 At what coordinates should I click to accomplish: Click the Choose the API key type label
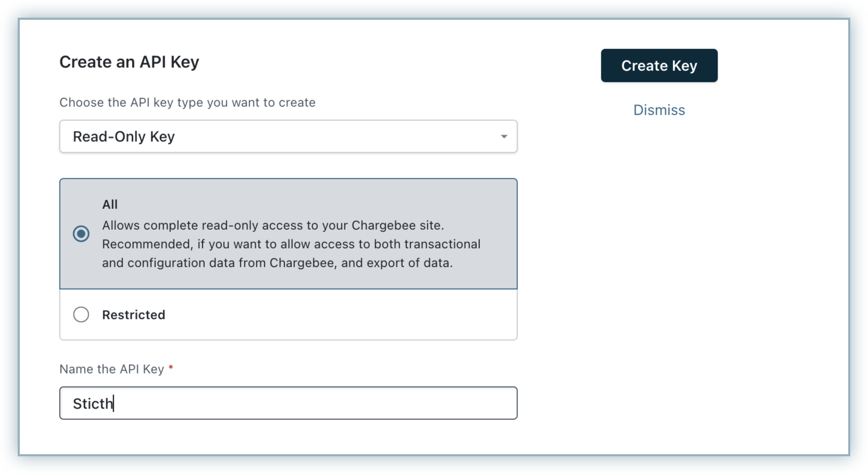pyautogui.click(x=188, y=103)
